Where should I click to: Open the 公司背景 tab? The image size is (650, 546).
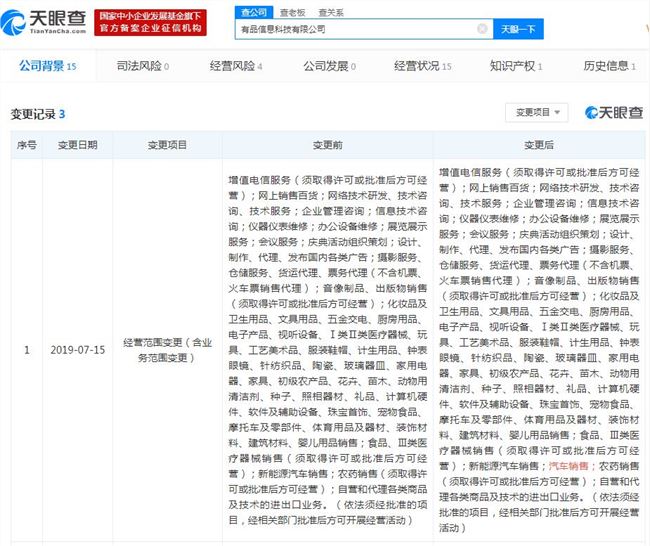pos(48,66)
